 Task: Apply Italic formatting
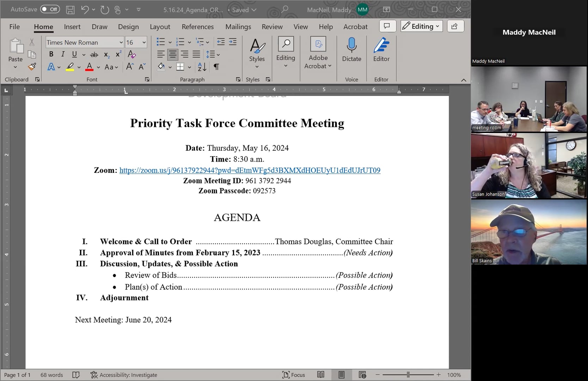click(63, 54)
